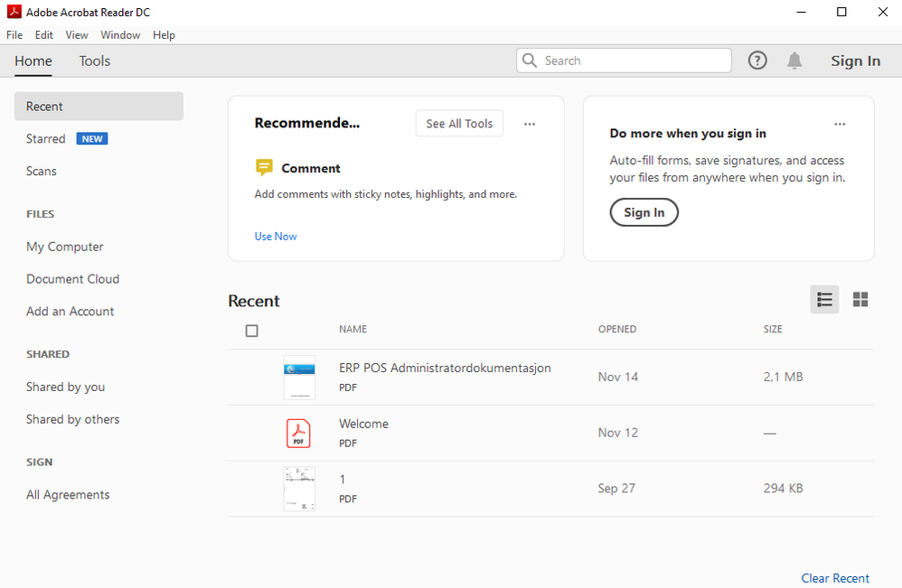Open the Recommended card options (three dots)
The height and width of the screenshot is (588, 902).
click(x=530, y=124)
